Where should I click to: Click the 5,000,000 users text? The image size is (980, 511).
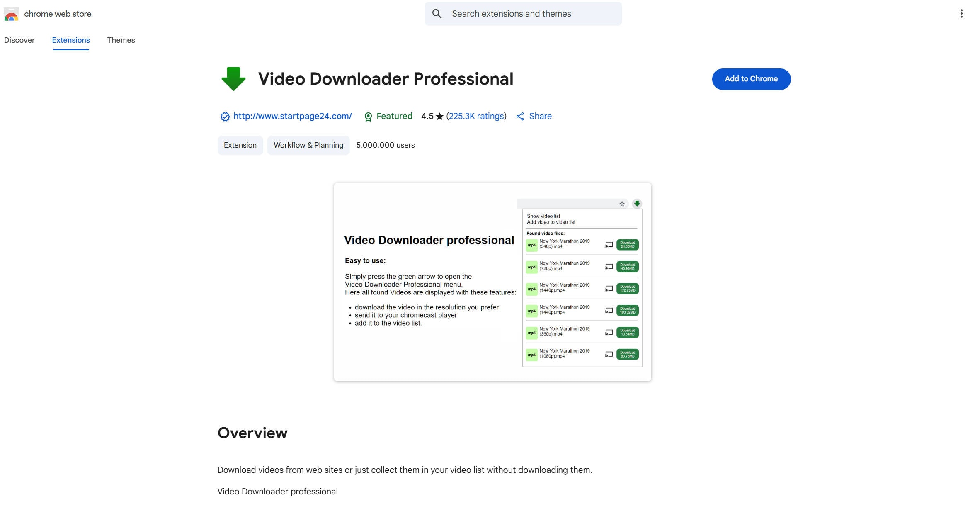pos(386,145)
